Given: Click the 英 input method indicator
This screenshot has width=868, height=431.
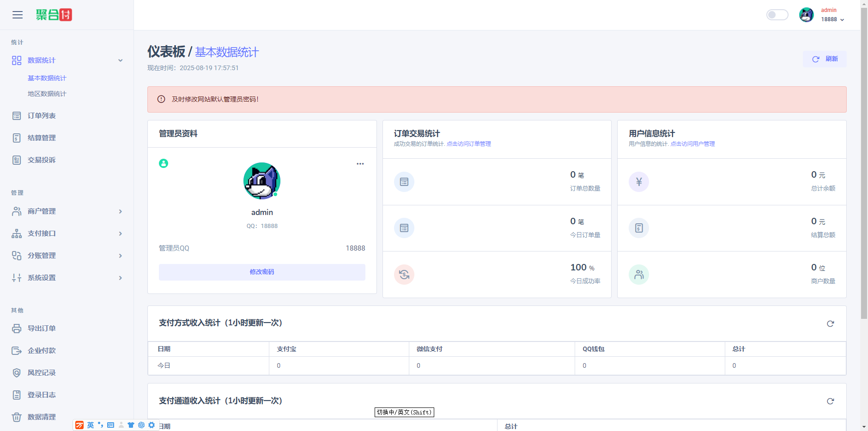Looking at the screenshot, I should pos(91,425).
